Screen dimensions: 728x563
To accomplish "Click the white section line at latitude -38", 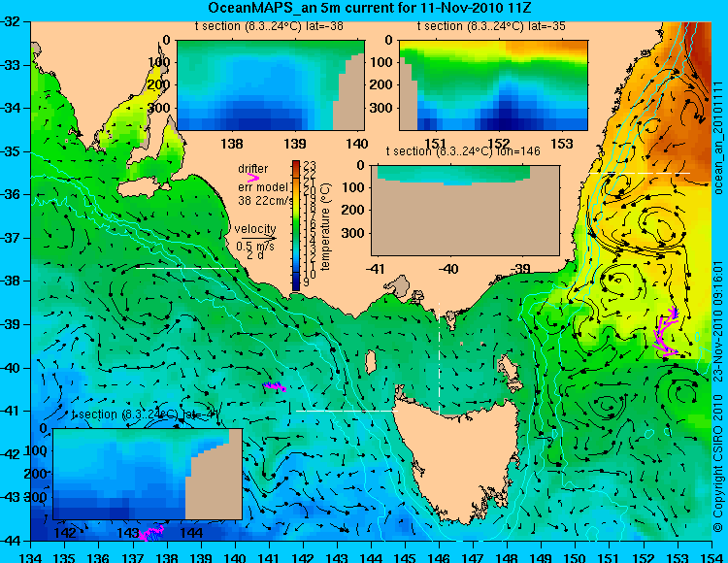I will click(187, 268).
